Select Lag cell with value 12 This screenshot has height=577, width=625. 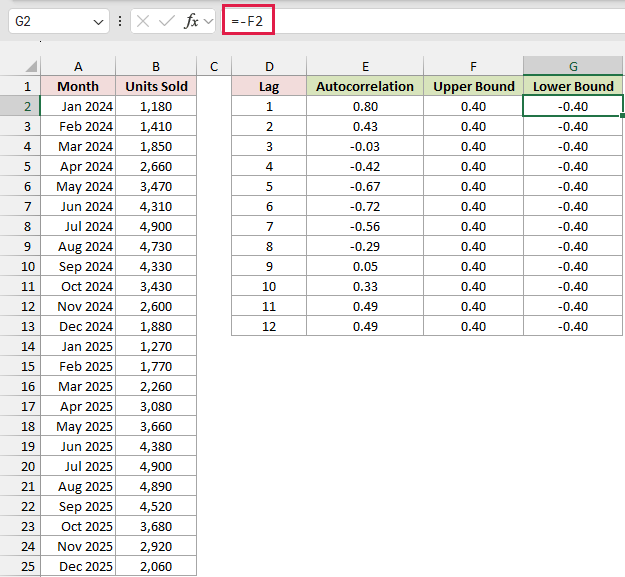coord(269,326)
